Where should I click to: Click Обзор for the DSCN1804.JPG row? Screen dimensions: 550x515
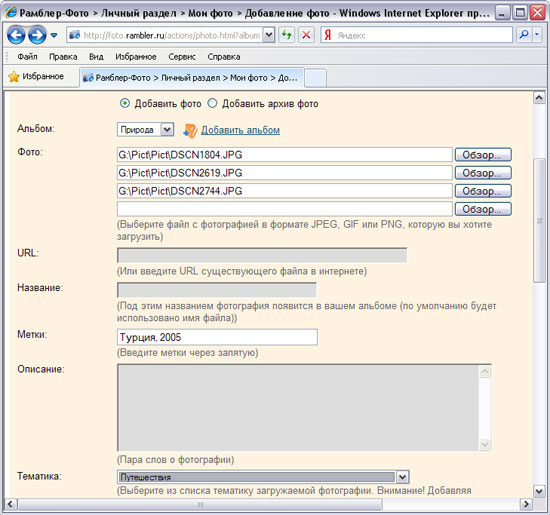pyautogui.click(x=483, y=155)
